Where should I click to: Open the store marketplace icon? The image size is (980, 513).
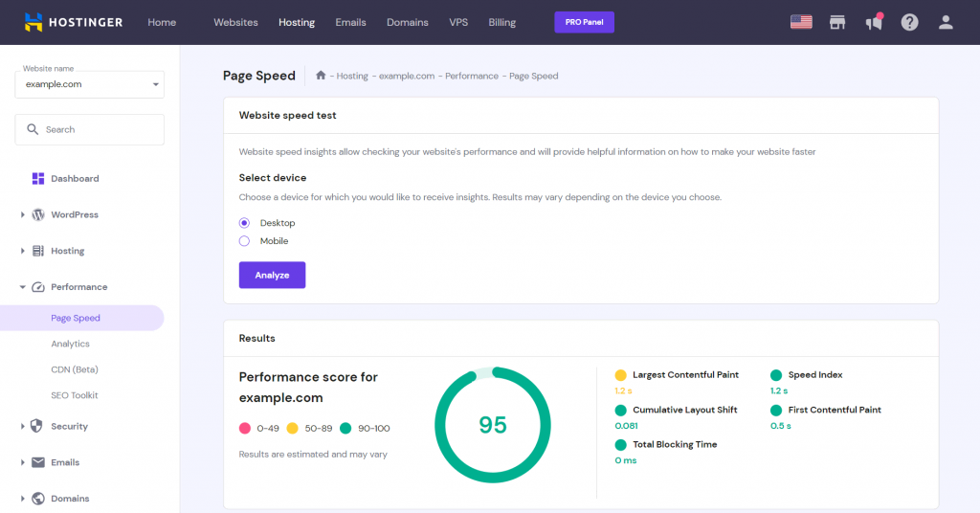point(837,22)
